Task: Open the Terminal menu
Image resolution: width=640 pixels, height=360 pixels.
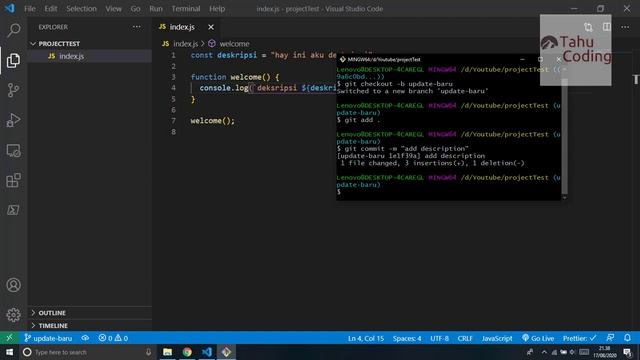Action: pos(186,9)
